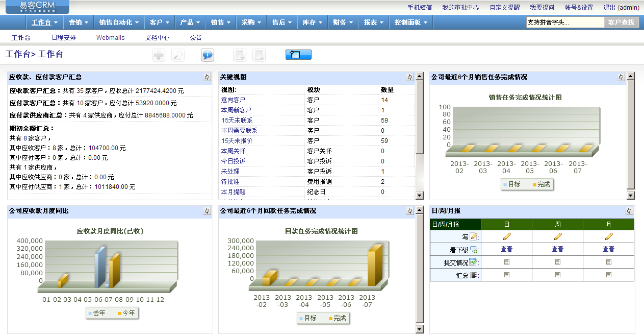This screenshot has width=644, height=336.
Task: Refresh the 日/周/月报 panel
Action: click(629, 211)
